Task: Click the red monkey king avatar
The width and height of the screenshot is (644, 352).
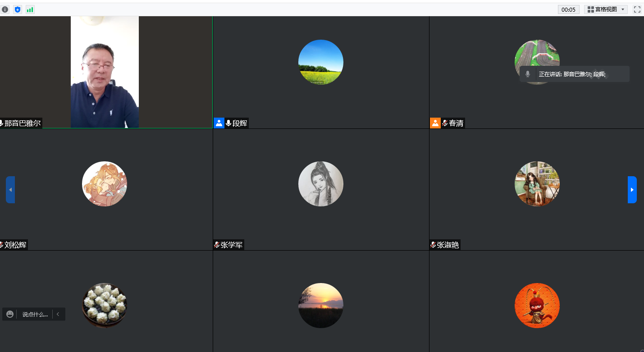Action: [537, 306]
